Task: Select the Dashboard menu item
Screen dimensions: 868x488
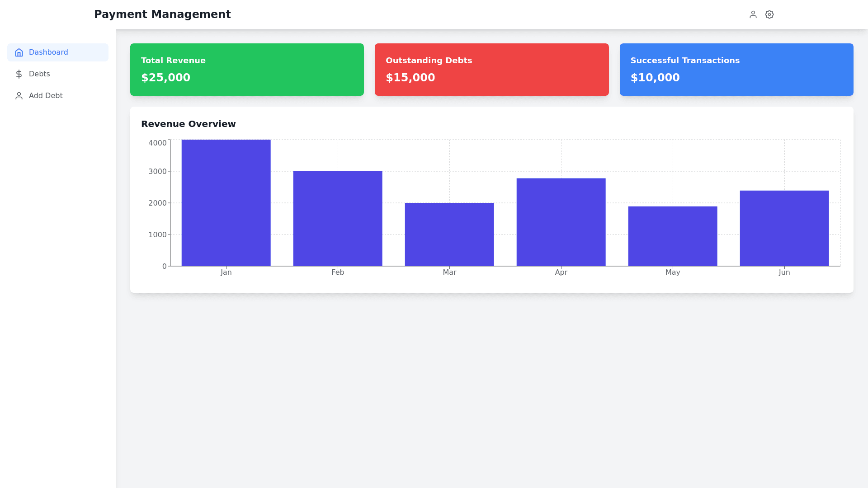Action: tap(48, 52)
